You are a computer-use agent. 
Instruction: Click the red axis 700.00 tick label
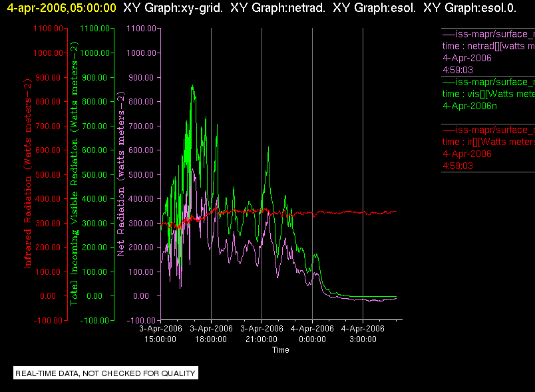pos(48,126)
